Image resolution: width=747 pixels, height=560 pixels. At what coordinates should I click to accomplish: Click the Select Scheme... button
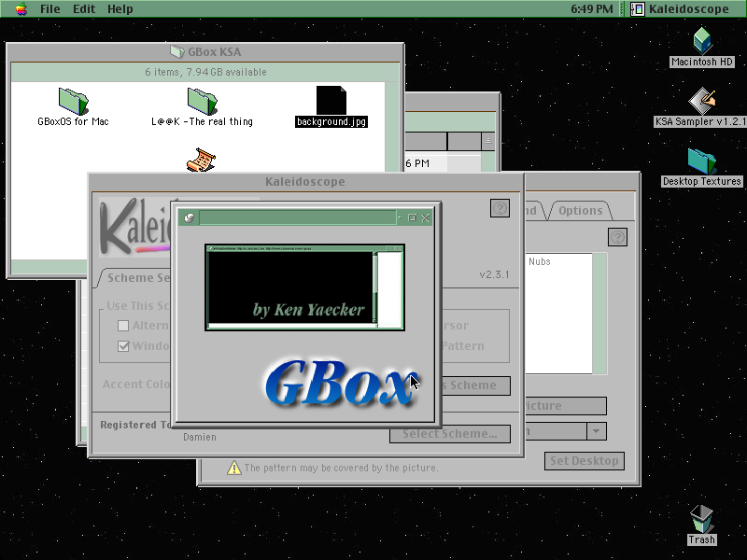[x=450, y=434]
